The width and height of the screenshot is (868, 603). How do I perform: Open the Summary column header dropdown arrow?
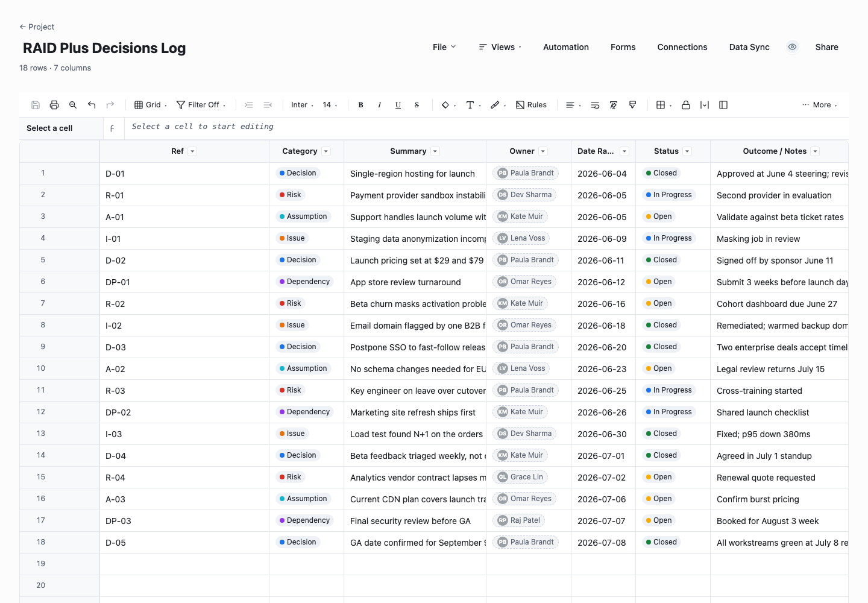coord(435,151)
